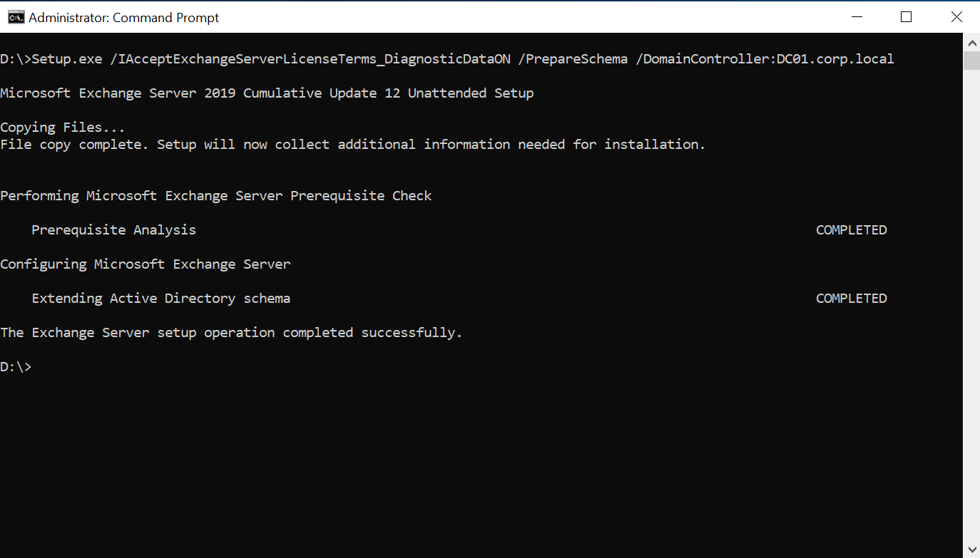Click the COMPLETED text beside Extending Active Directory schema
Screen dimensions: 980x558
[x=851, y=298]
